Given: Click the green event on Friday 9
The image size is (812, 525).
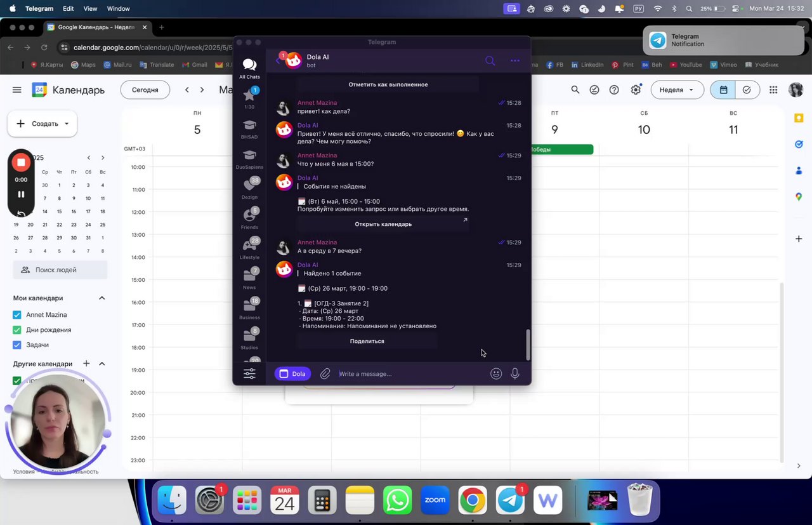Looking at the screenshot, I should pyautogui.click(x=561, y=149).
